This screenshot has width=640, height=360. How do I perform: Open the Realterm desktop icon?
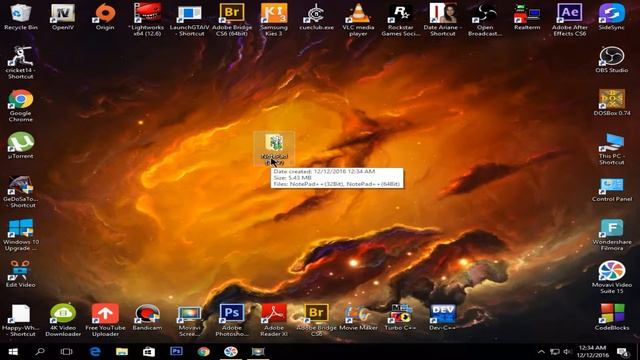point(527,17)
